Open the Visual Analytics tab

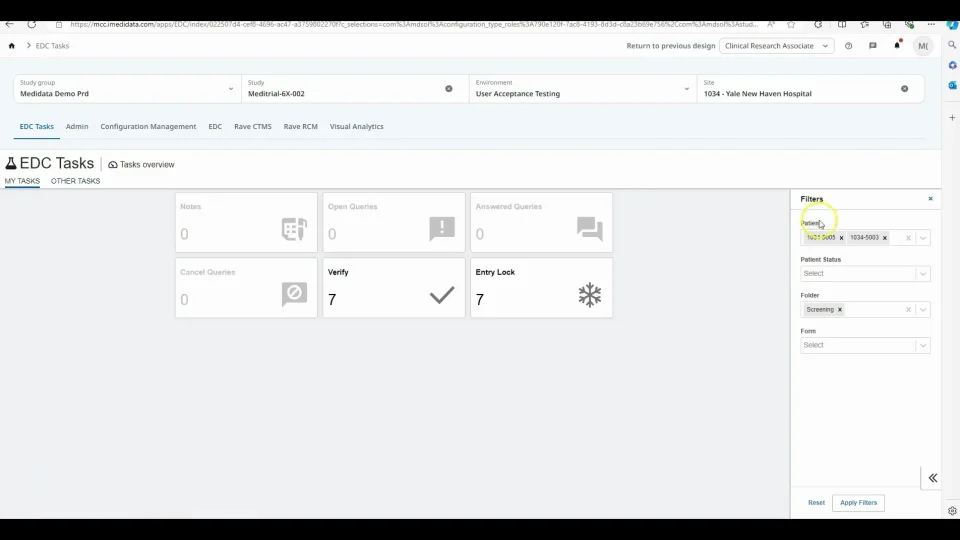tap(356, 127)
